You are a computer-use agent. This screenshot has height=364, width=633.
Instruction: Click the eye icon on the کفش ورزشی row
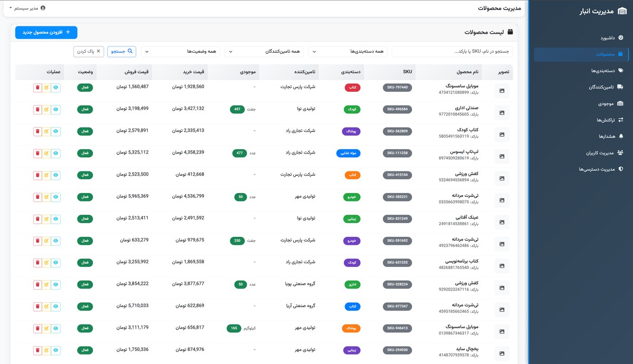tap(56, 175)
